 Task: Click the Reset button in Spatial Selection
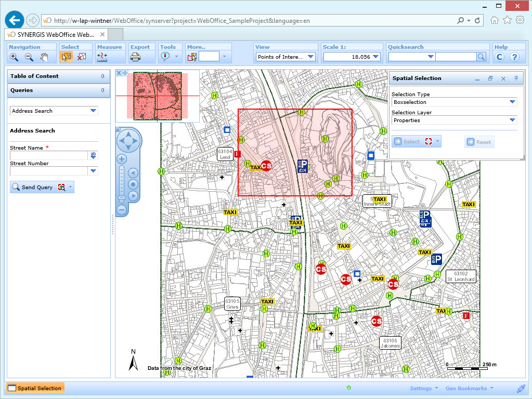tap(478, 141)
